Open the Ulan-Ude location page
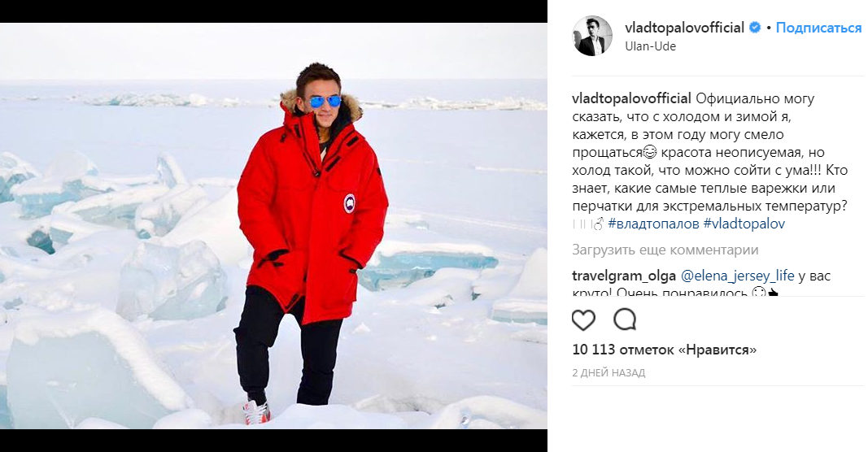Image resolution: width=868 pixels, height=452 pixels. pos(651,46)
